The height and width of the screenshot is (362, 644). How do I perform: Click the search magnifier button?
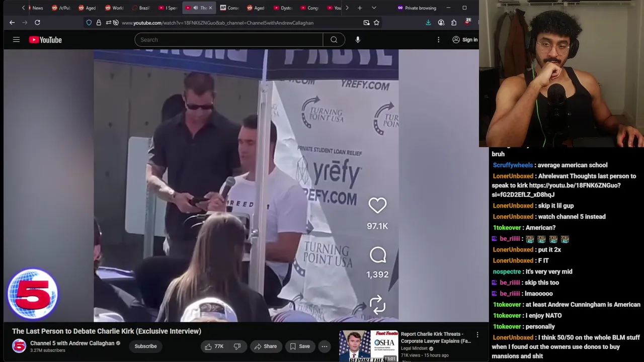tap(334, 40)
